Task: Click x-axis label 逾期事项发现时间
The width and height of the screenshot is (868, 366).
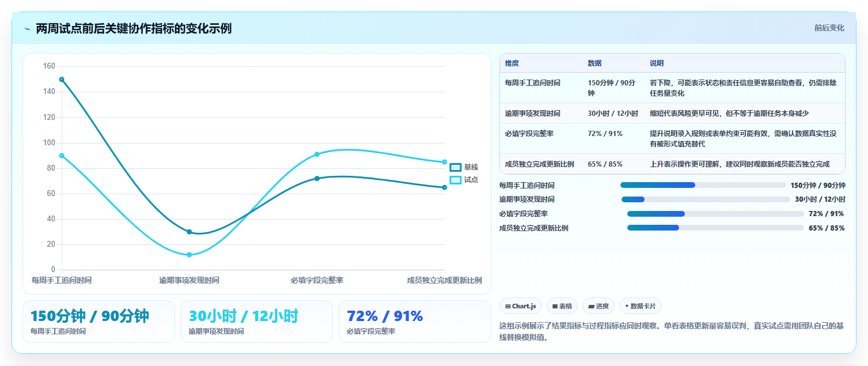Action: [x=189, y=280]
